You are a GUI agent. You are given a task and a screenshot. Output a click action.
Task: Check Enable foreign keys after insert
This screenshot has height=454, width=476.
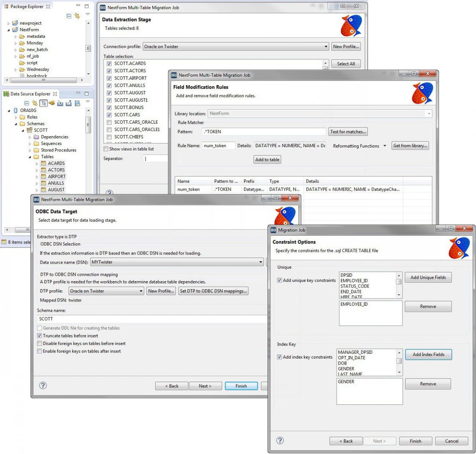(x=39, y=351)
